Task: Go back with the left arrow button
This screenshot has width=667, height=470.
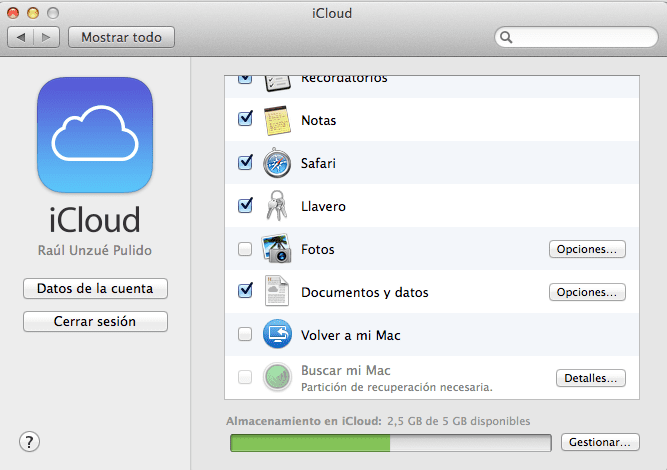Action: pyautogui.click(x=21, y=37)
